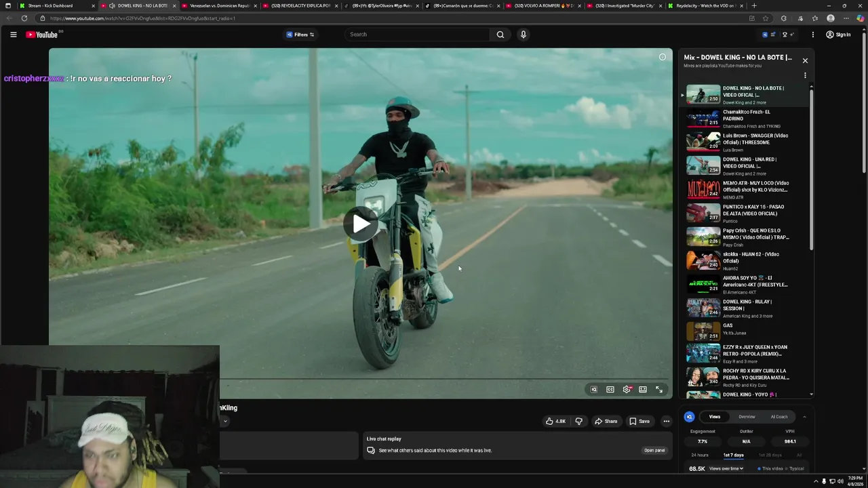The width and height of the screenshot is (868, 488).
Task: Reload the page with refresh icon
Action: click(24, 18)
